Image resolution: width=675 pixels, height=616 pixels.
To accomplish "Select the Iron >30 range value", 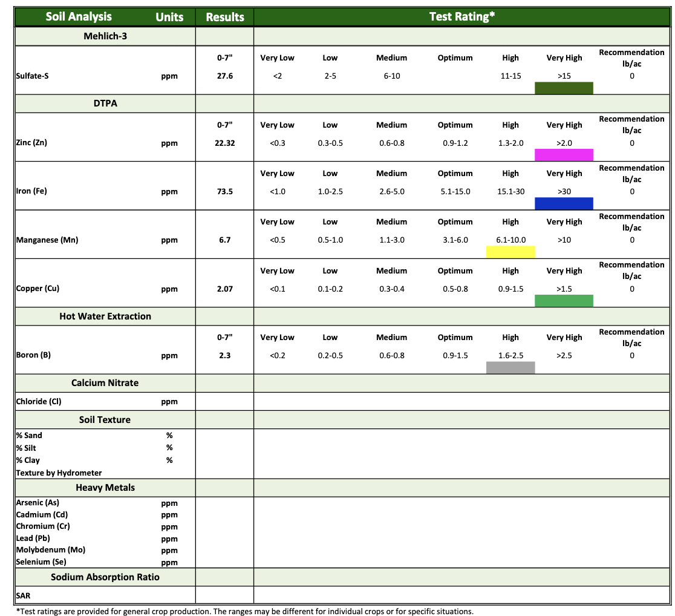I will click(x=564, y=192).
